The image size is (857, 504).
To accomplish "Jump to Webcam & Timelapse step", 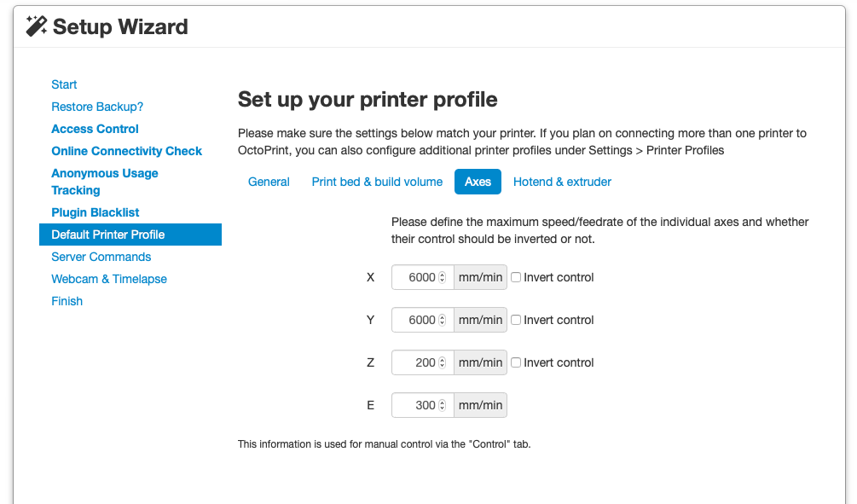I will click(x=109, y=279).
